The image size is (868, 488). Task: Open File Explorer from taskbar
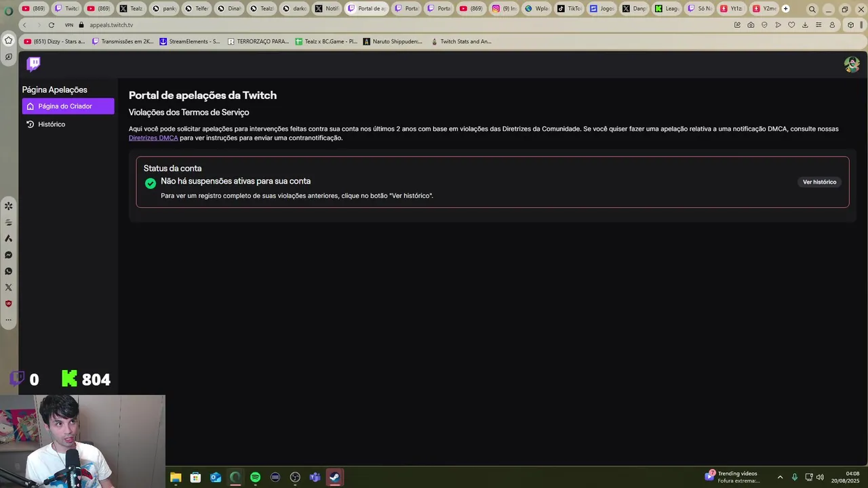point(176,477)
